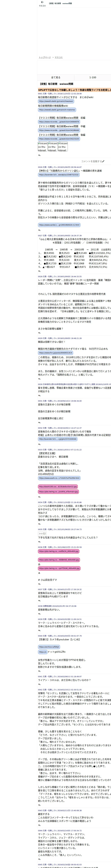Click reply arrow under post 0026
Image resolution: width=111 pixels, height=868 pixels.
coord(39,230)
